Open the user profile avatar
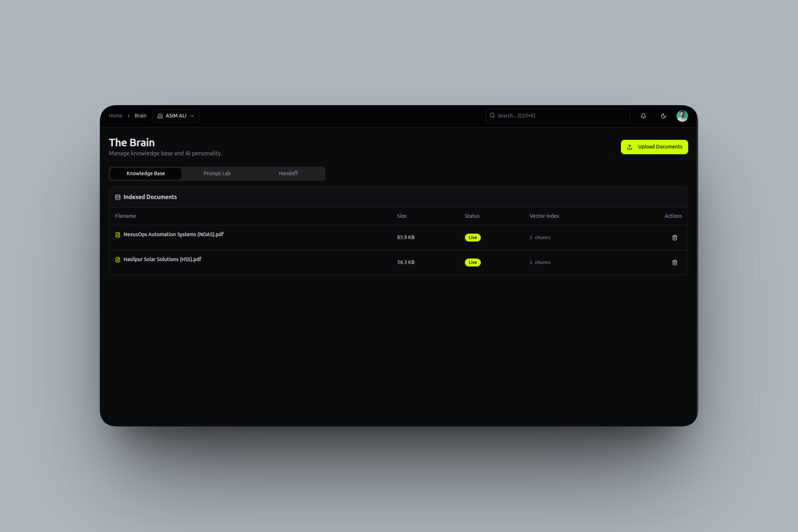Viewport: 798px width, 532px height. [682, 116]
